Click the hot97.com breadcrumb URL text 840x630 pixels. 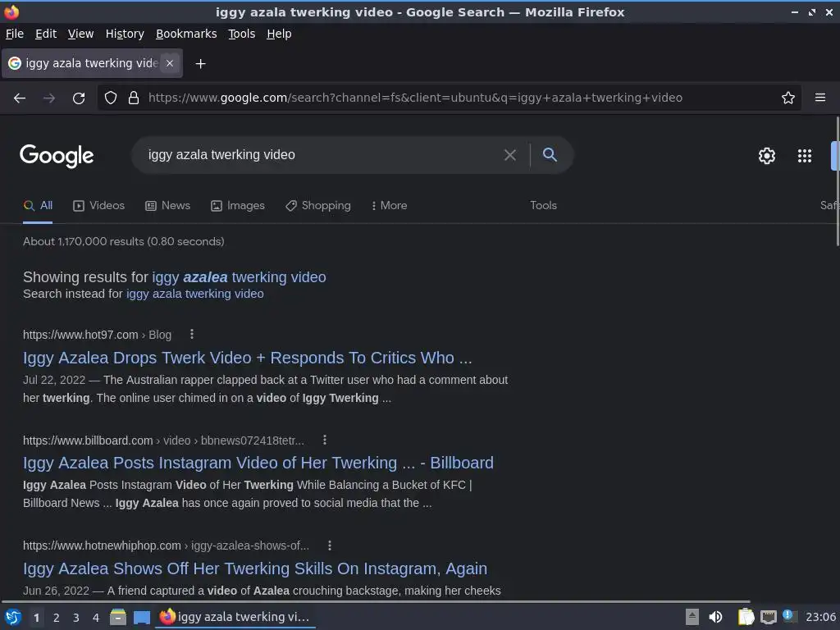tap(97, 335)
